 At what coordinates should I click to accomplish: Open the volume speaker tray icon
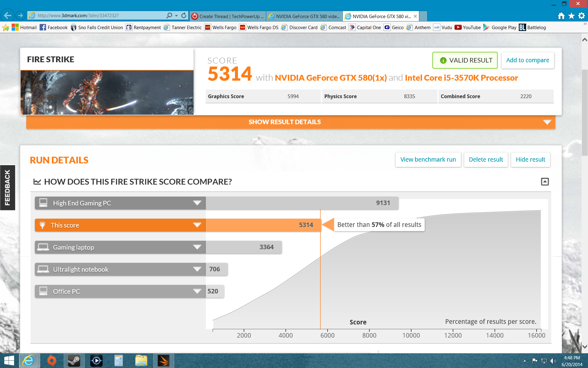point(553,361)
